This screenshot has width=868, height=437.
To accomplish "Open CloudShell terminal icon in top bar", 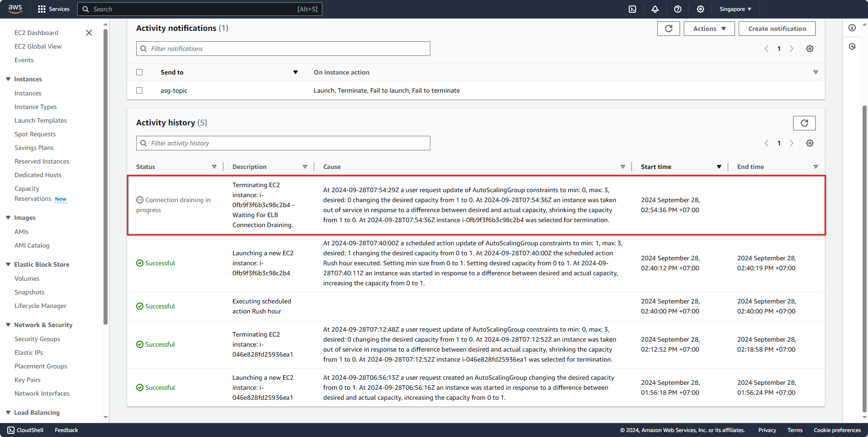I will 632,9.
